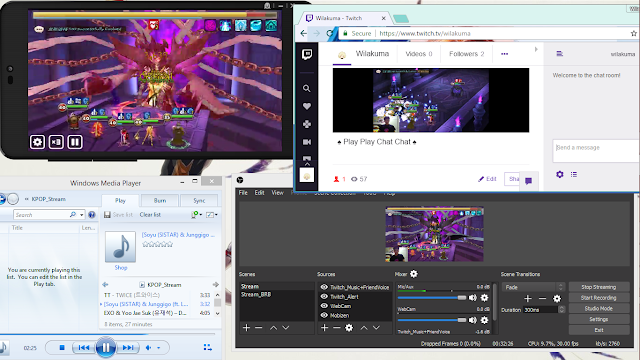Mute Windows Media Player volume

click(x=148, y=348)
